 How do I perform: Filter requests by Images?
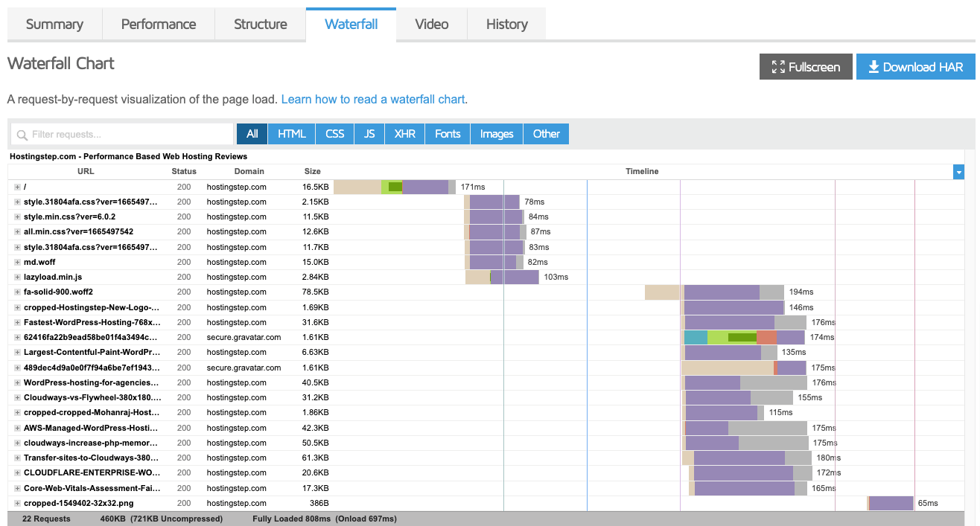pyautogui.click(x=497, y=134)
